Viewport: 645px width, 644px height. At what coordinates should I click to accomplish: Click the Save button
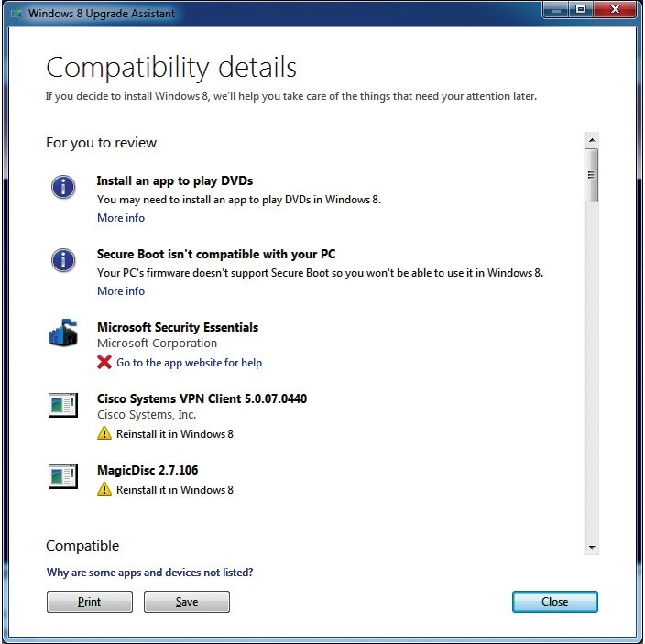(187, 602)
